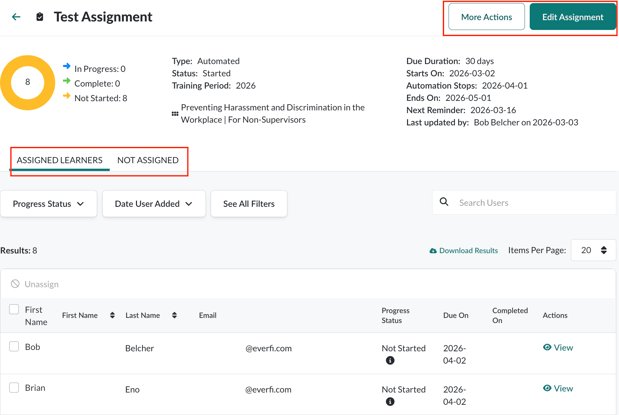This screenshot has width=619, height=415.
Task: Click the search magnifier icon
Action: (x=444, y=202)
